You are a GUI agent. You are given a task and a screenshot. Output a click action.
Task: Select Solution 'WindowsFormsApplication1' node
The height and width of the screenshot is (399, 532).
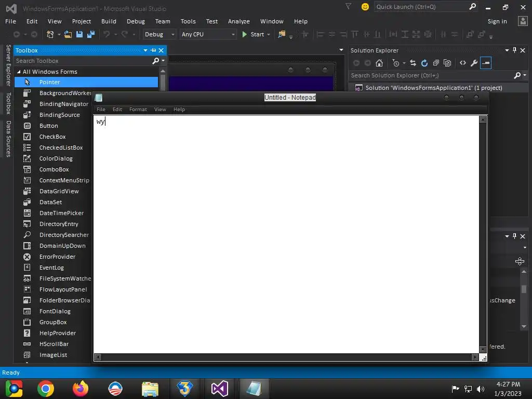tap(434, 88)
